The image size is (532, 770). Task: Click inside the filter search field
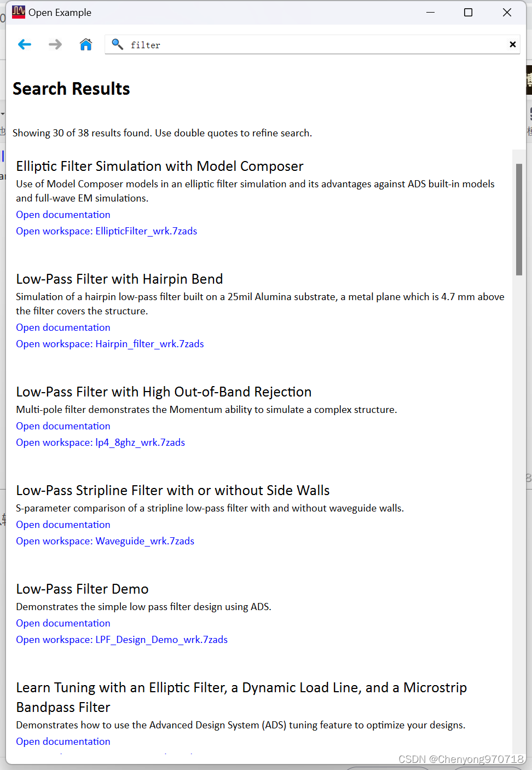(274, 44)
